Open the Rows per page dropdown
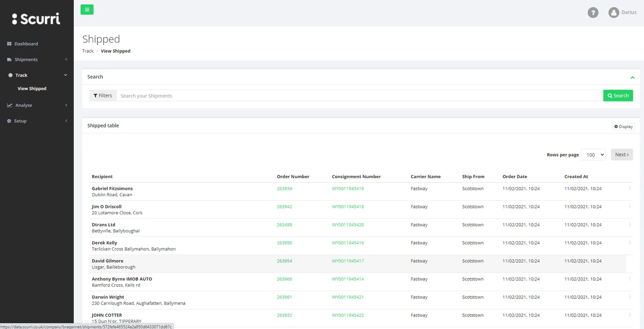 click(593, 155)
